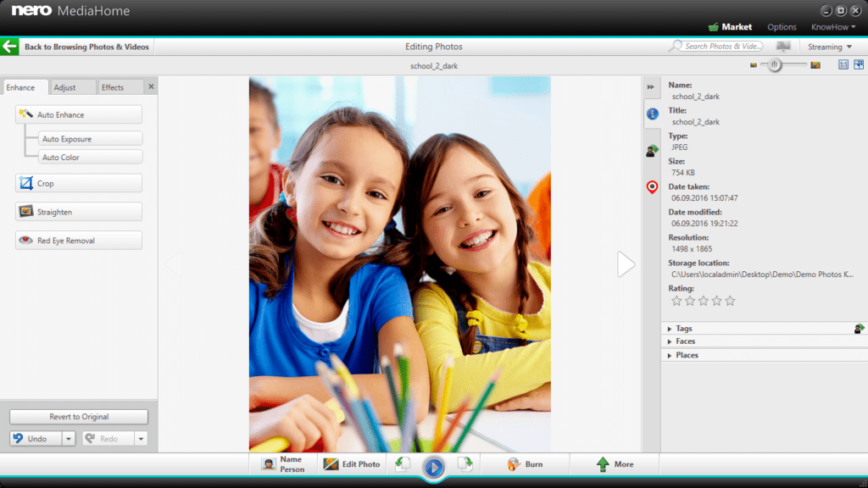868x488 pixels.
Task: Switch to the Adjust tab
Action: pos(73,87)
